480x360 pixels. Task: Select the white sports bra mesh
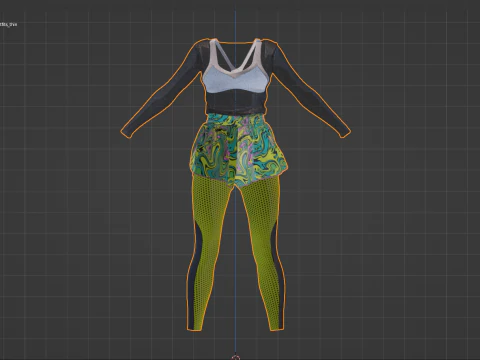pyautogui.click(x=235, y=79)
